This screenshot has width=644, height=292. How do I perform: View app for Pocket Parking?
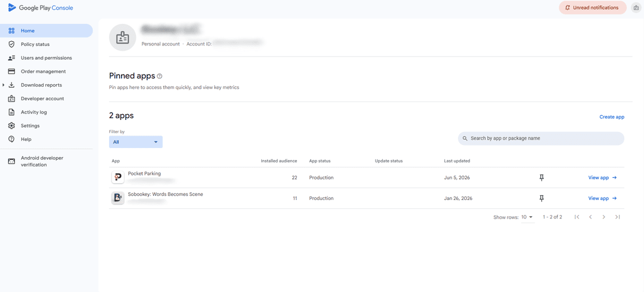(x=602, y=178)
